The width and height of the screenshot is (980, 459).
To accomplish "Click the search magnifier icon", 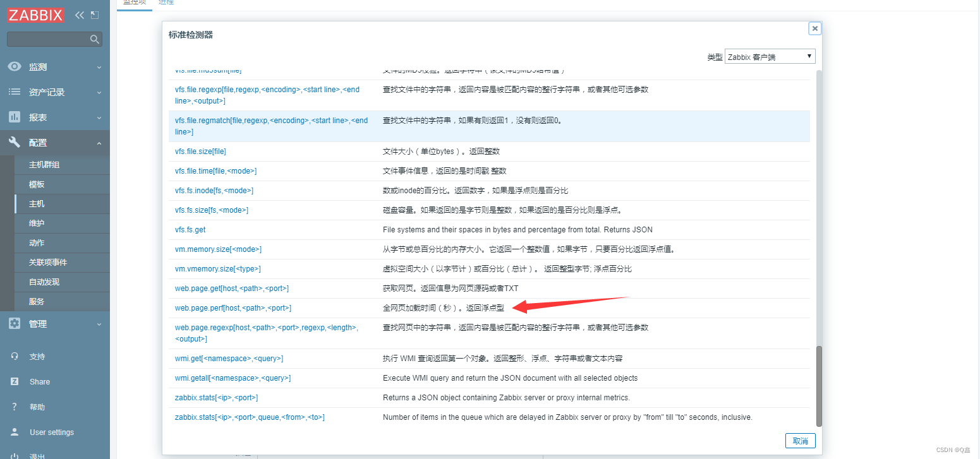I will pos(95,39).
